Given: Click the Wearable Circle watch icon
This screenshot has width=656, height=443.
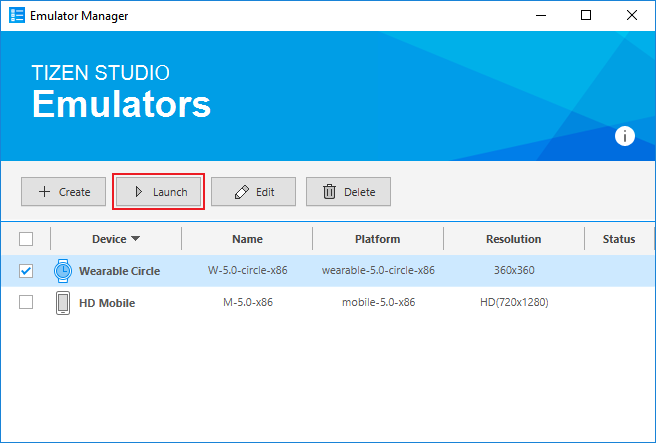Looking at the screenshot, I should pos(63,271).
